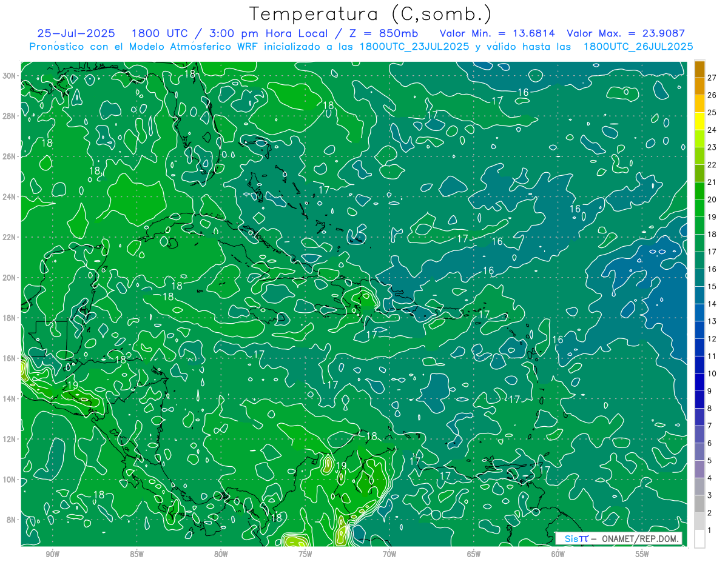Click the colorbar legend value "20"
This screenshot has height=562, width=728.
[712, 199]
